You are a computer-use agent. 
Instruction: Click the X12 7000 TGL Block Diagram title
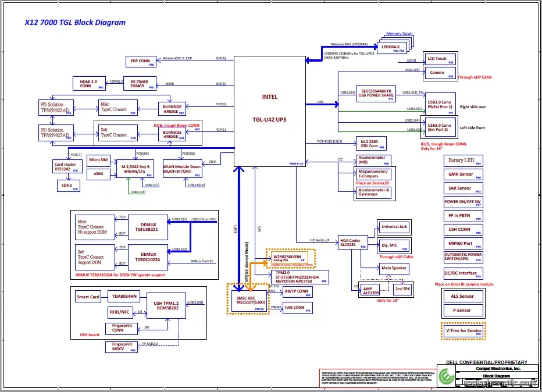[x=75, y=23]
